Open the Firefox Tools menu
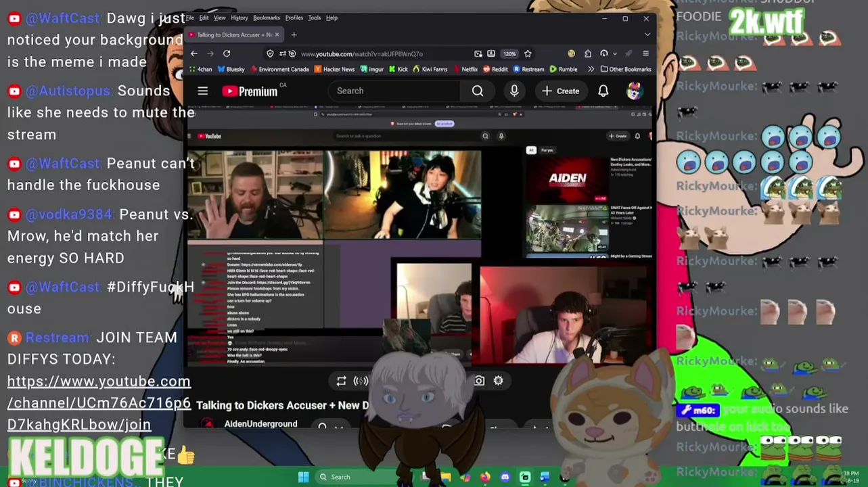868x487 pixels. tap(315, 18)
